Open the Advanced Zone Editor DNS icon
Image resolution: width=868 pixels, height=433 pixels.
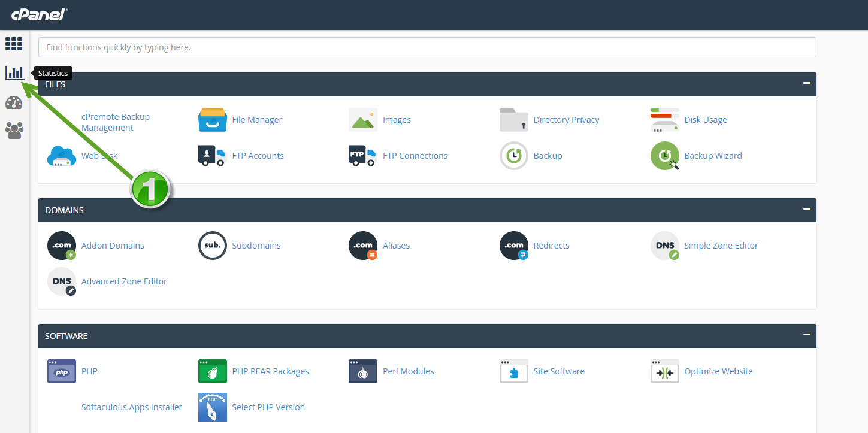coord(62,281)
